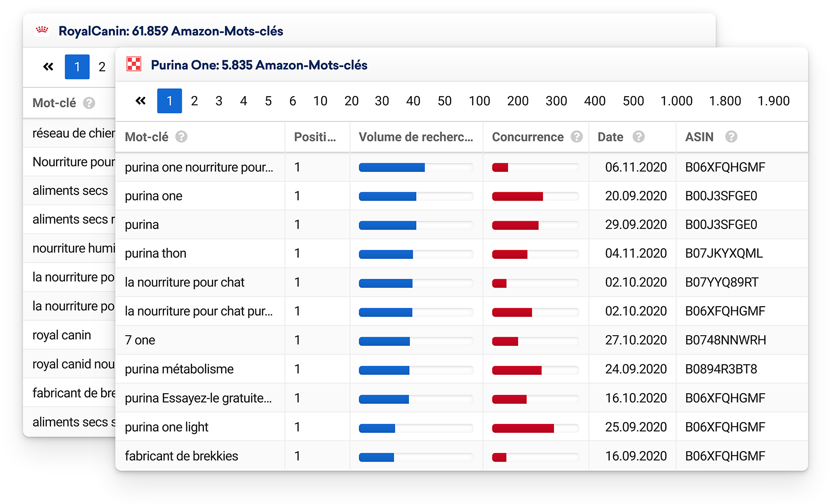
Task: Jump to page 400 in Purina One pagination
Action: [x=595, y=101]
